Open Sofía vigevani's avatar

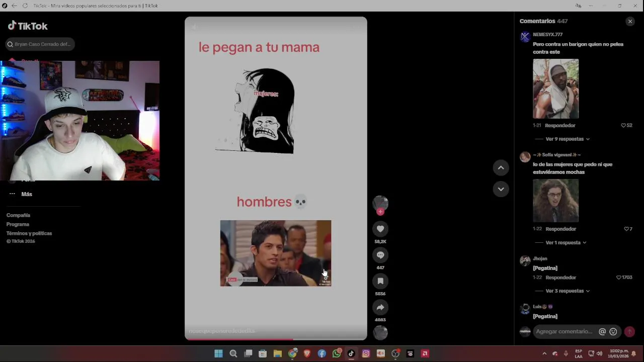pyautogui.click(x=525, y=157)
